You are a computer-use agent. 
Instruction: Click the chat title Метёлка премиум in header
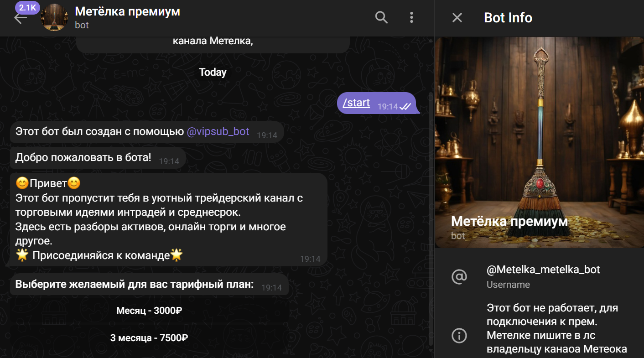[127, 11]
